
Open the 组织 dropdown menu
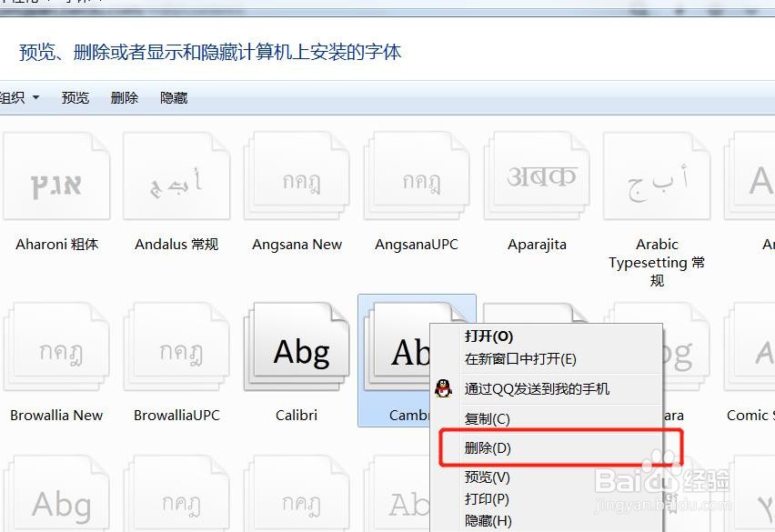coord(20,98)
